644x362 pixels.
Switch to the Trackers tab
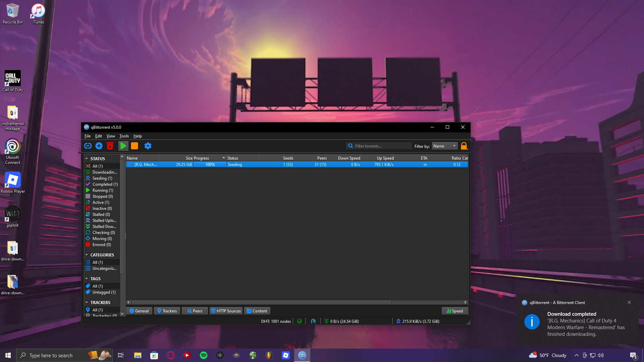[x=167, y=311]
